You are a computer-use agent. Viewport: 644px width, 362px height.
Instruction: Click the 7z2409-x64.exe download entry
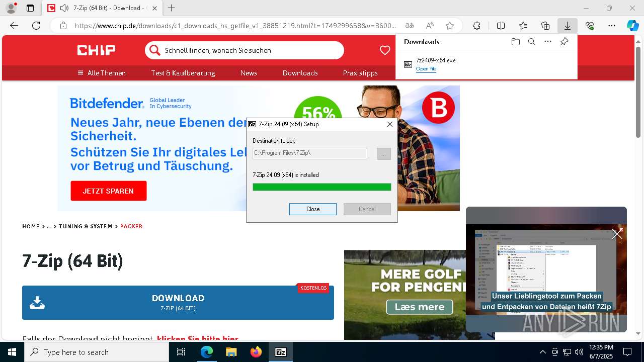[x=486, y=64]
